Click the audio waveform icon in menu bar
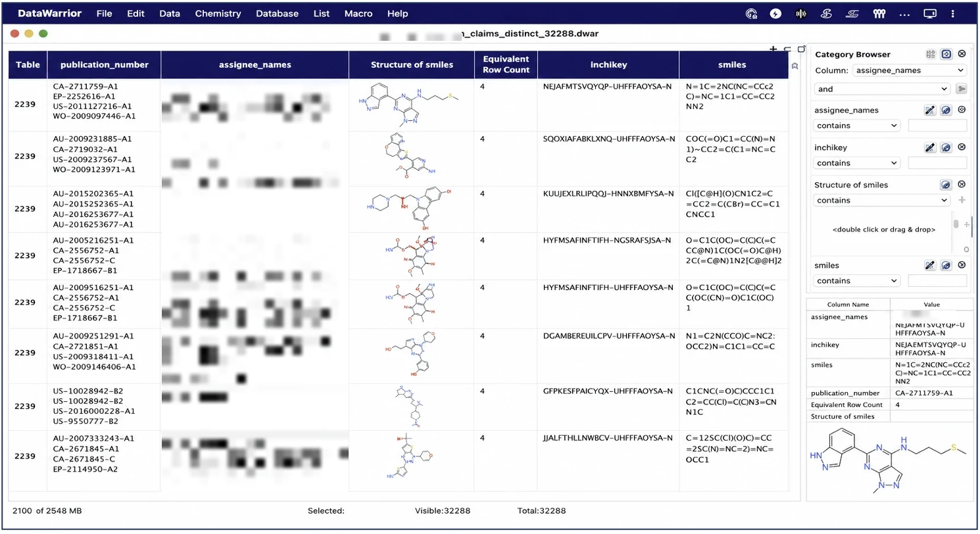The height and width of the screenshot is (534, 980). tap(800, 13)
